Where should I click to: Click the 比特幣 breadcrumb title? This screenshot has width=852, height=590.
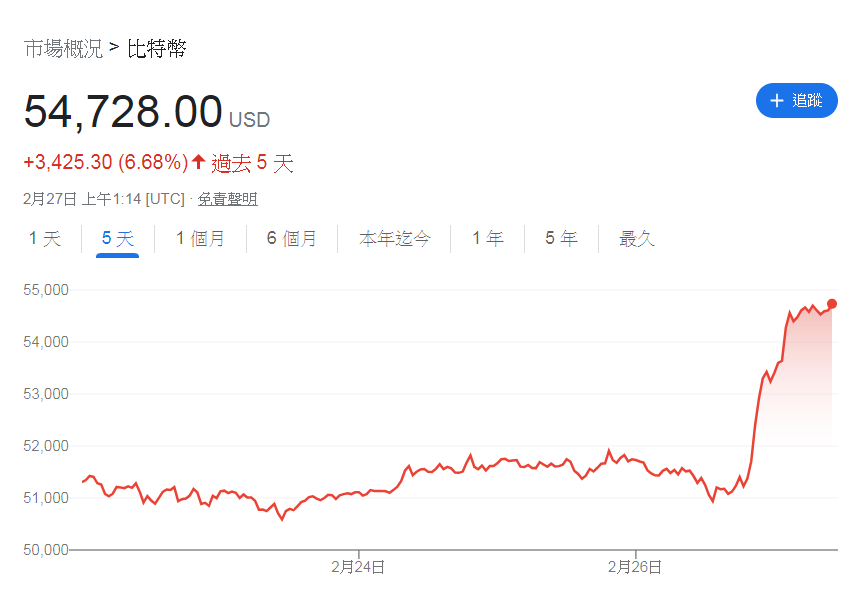coord(157,49)
